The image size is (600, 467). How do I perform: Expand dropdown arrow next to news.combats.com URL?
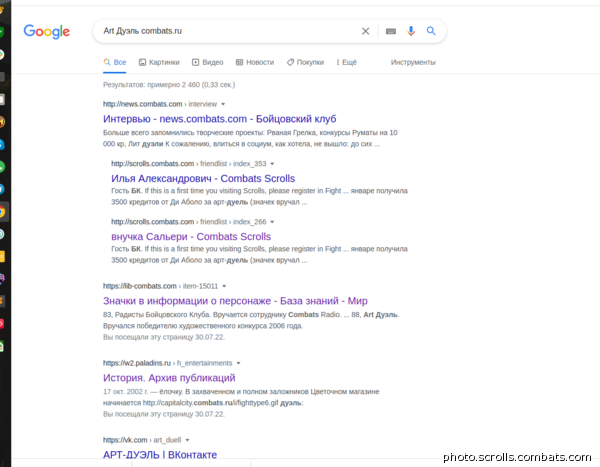pos(223,104)
